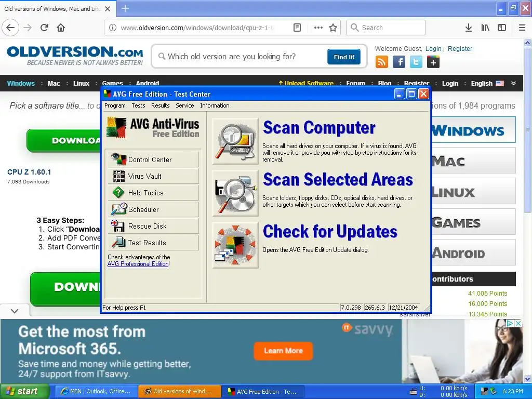Click the Games platform banner on the right
This screenshot has height=399, width=532.
coord(474,222)
